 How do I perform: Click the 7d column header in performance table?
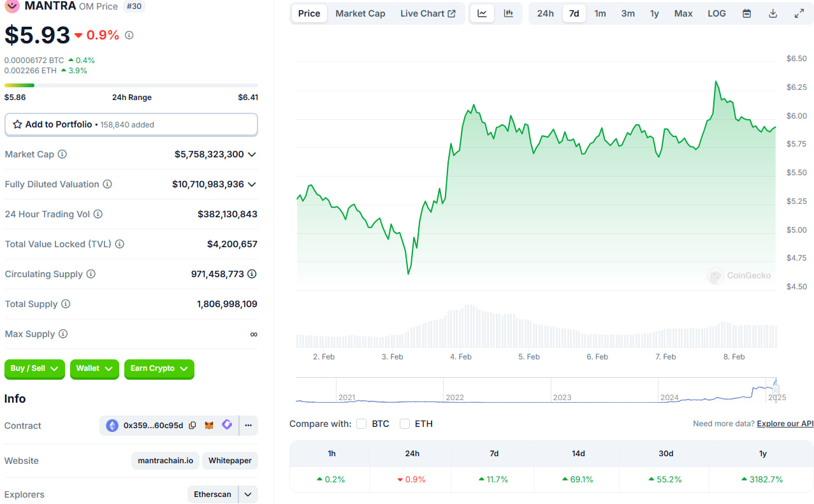(x=494, y=454)
